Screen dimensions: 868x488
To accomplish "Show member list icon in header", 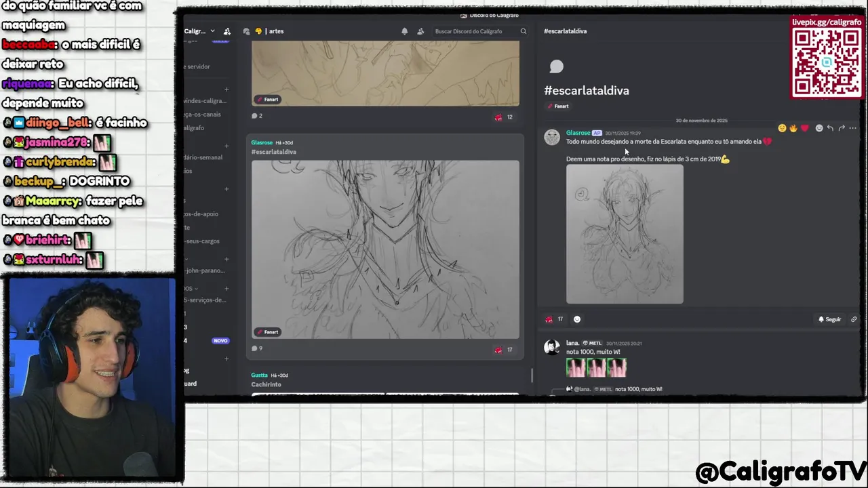I will [420, 31].
